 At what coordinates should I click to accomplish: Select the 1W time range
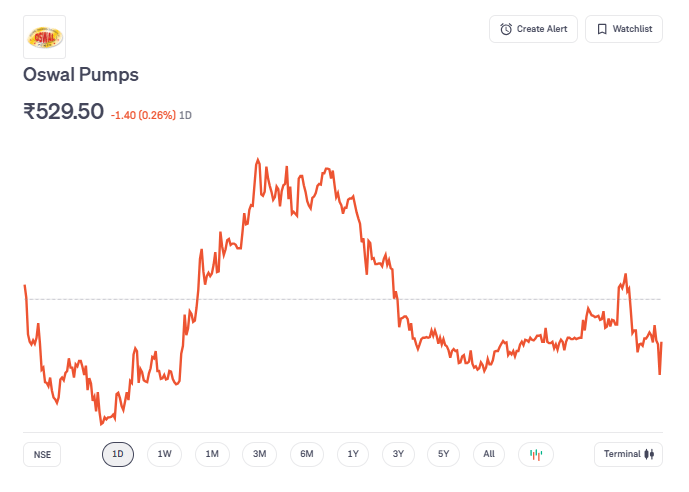(x=165, y=454)
